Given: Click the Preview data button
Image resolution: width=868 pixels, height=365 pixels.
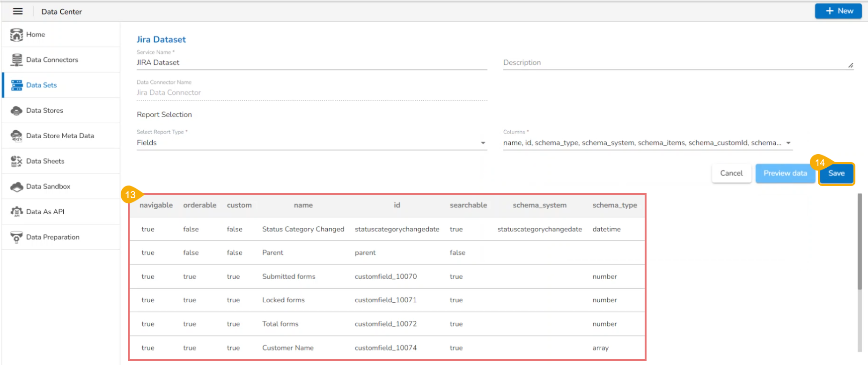Looking at the screenshot, I should (x=785, y=173).
